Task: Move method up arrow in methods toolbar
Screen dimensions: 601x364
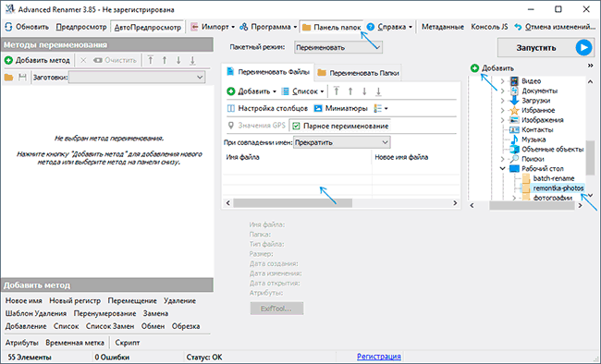Action: click(165, 60)
